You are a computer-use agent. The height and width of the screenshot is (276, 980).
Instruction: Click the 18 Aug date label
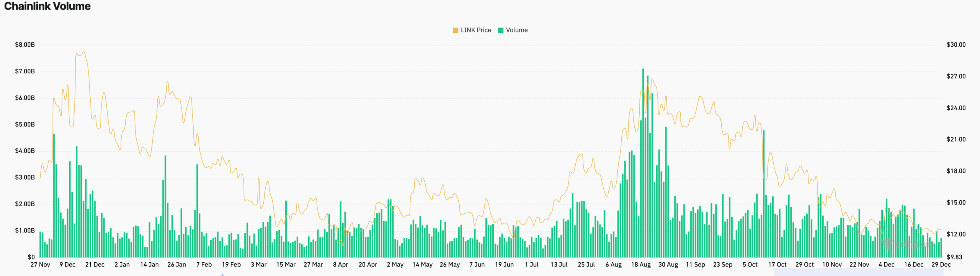(x=641, y=265)
